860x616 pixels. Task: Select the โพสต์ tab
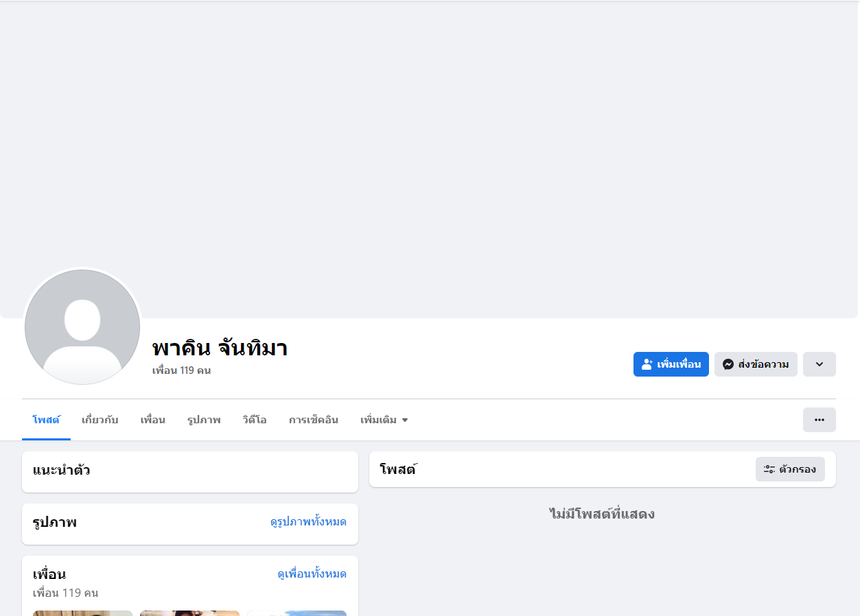point(46,420)
